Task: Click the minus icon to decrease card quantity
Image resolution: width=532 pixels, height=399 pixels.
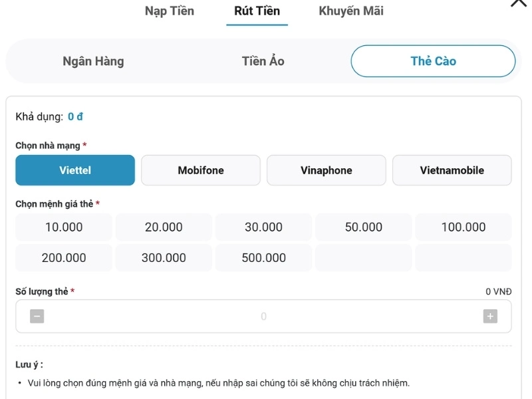Action: coord(37,316)
